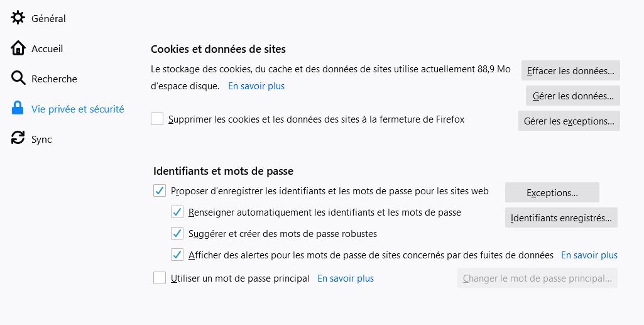Viewport: 644px width, 325px height.
Task: Click the Sync arrows icon
Action: pos(18,139)
